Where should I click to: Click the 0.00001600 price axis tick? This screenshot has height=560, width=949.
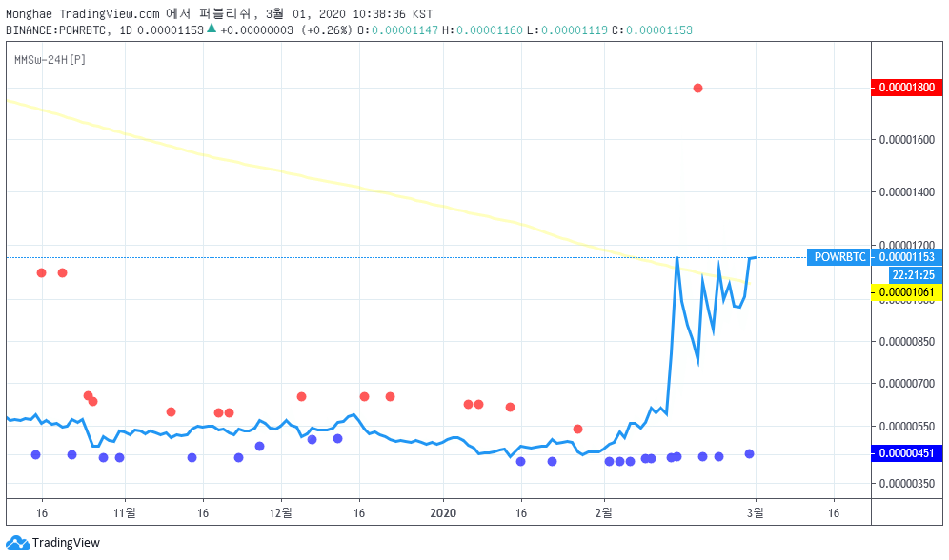click(x=907, y=140)
